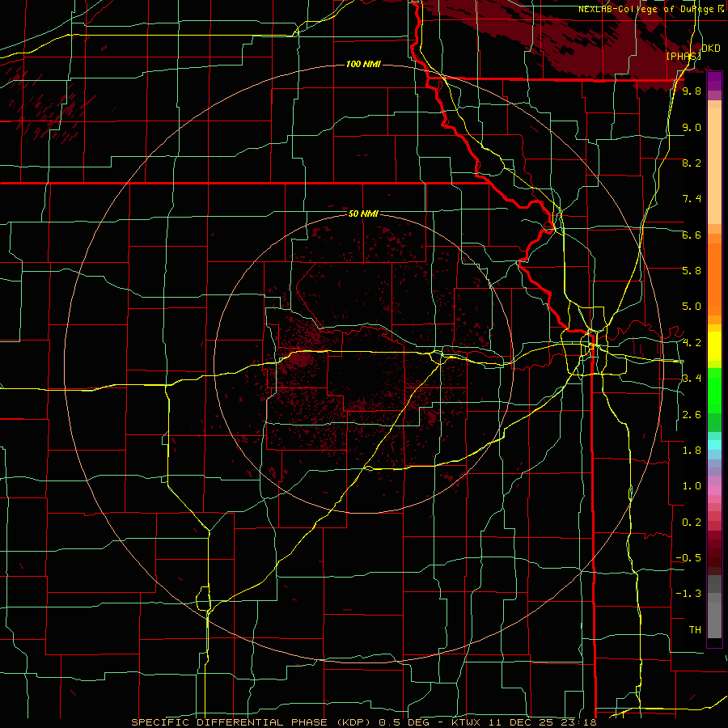Click the [PHAS] units label
728x728 pixels.
coord(684,56)
